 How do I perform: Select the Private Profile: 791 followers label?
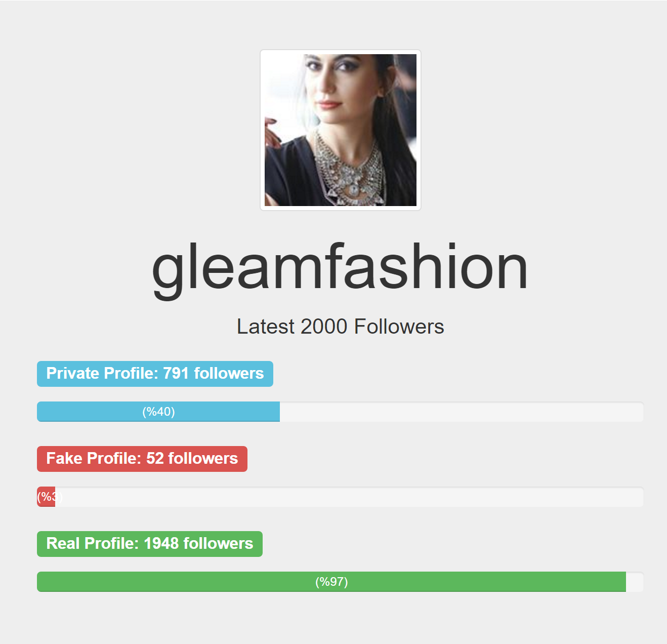click(155, 374)
